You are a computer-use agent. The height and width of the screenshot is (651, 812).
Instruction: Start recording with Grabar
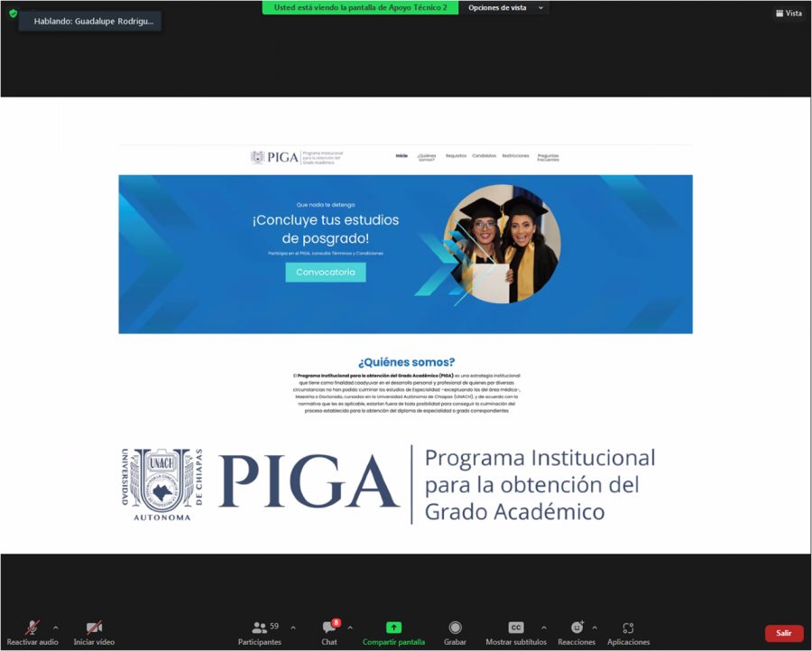click(x=455, y=633)
